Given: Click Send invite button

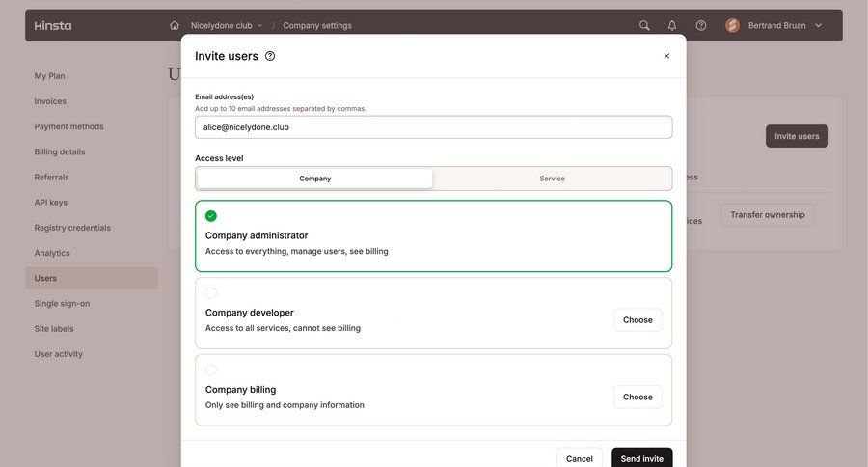Looking at the screenshot, I should 641,458.
